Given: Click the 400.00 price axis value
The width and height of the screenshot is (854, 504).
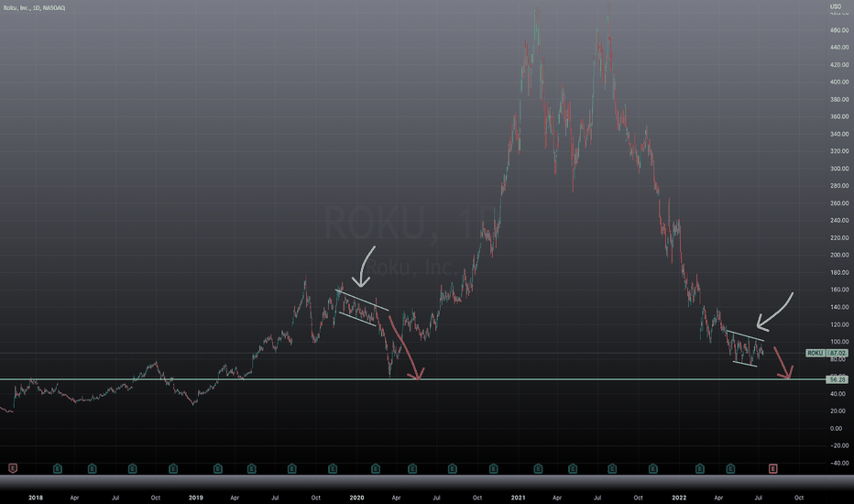Looking at the screenshot, I should point(839,82).
